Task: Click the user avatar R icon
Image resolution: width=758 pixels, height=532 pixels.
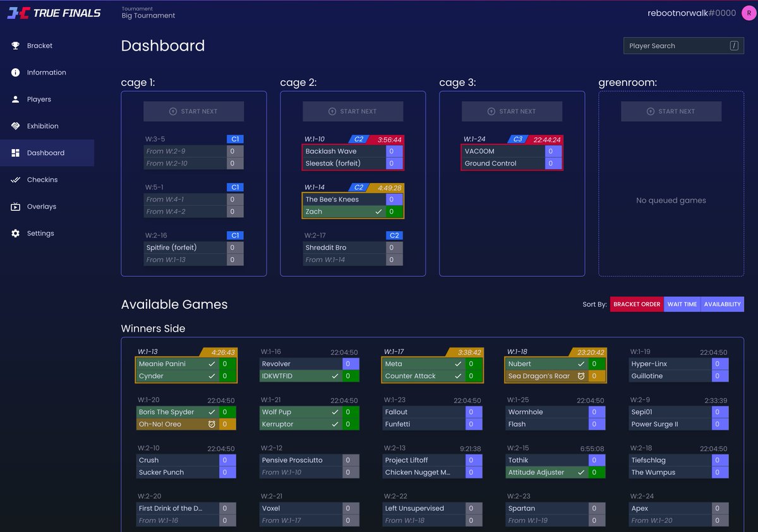Action: 749,13
